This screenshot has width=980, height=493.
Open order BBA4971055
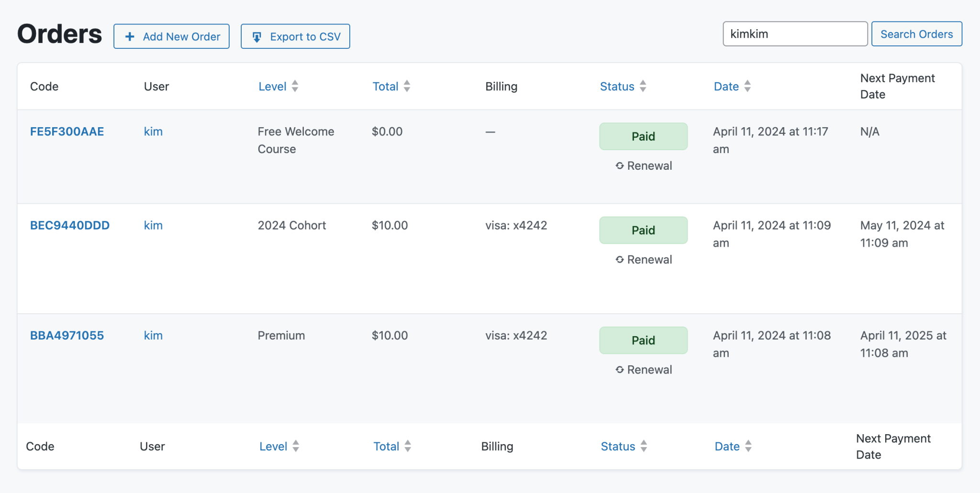[x=67, y=335]
